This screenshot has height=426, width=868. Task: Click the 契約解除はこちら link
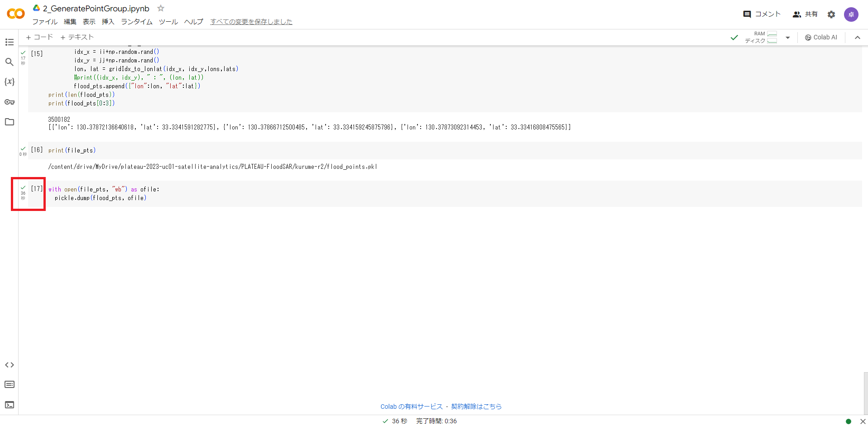[x=476, y=407]
